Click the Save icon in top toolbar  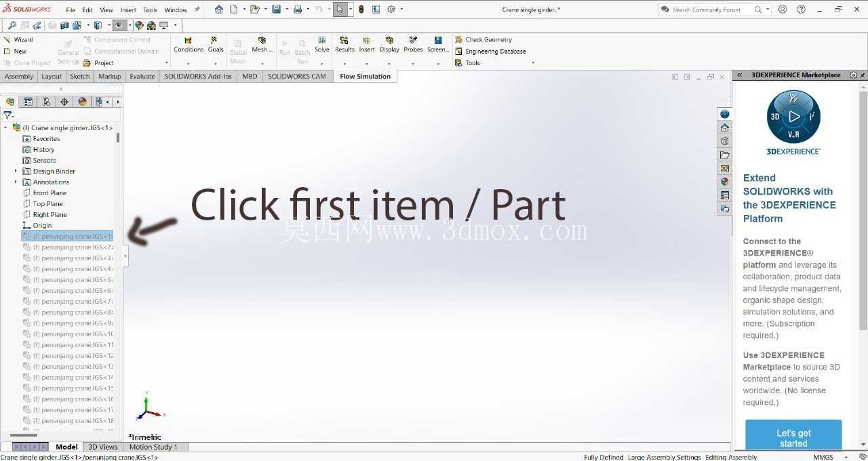tap(276, 9)
